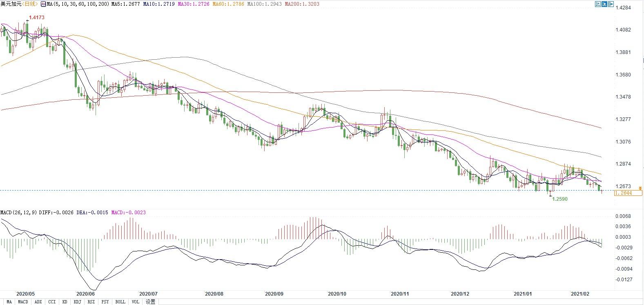Click the 1.2673 price axis value
The image size is (644, 305).
click(x=624, y=186)
